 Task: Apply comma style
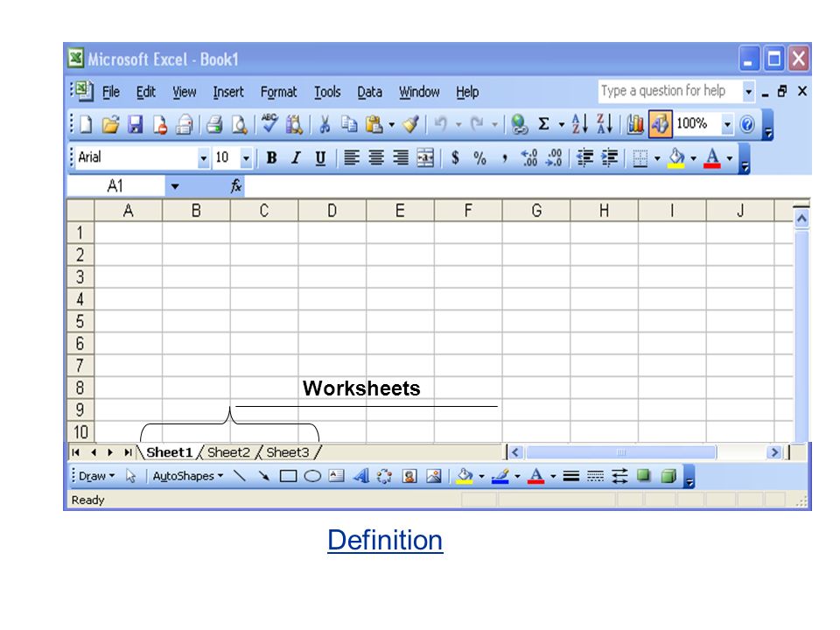(505, 158)
